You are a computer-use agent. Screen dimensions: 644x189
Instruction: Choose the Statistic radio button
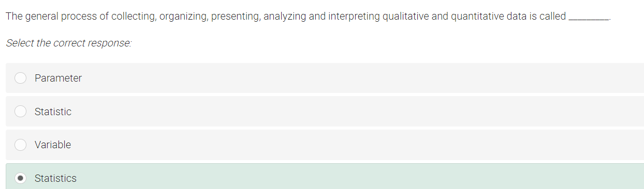click(x=20, y=112)
